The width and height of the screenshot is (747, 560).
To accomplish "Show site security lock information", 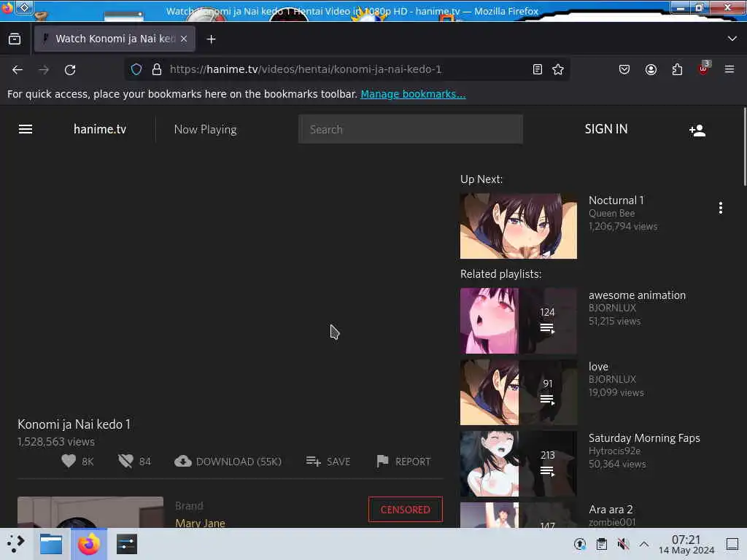I will click(x=157, y=69).
